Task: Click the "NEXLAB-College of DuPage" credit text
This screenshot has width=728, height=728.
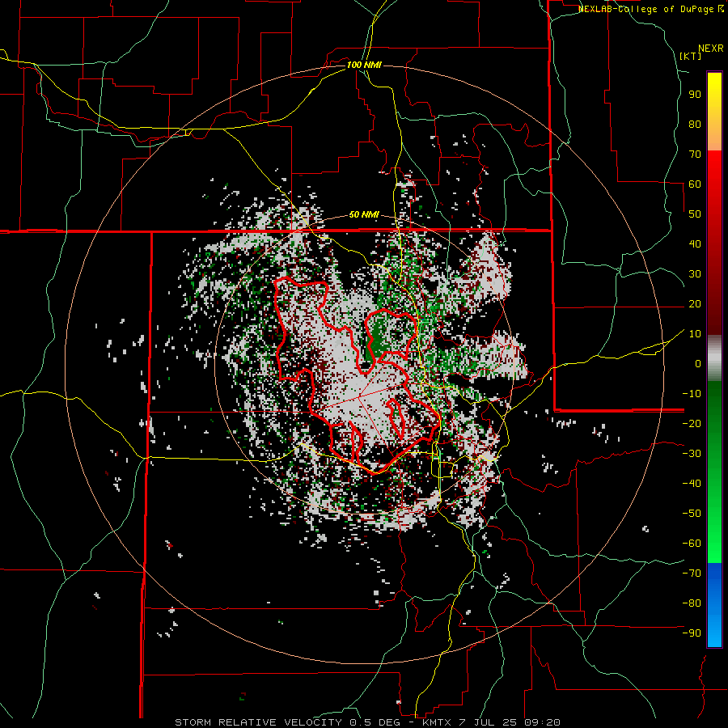Action: [x=647, y=9]
